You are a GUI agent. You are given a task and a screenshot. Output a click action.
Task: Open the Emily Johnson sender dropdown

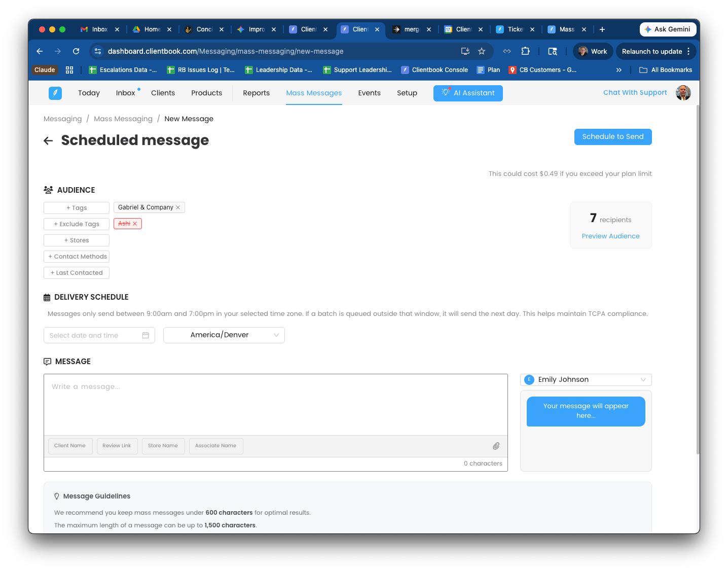tap(586, 380)
